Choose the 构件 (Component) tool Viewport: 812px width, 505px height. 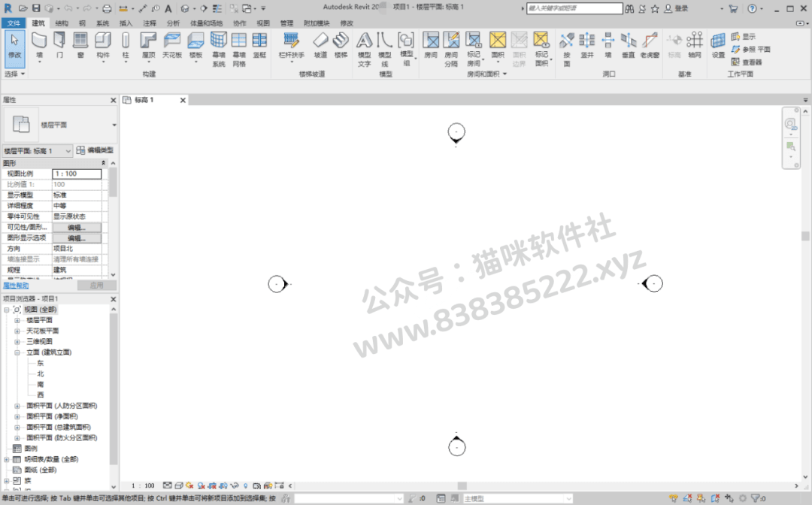point(103,46)
